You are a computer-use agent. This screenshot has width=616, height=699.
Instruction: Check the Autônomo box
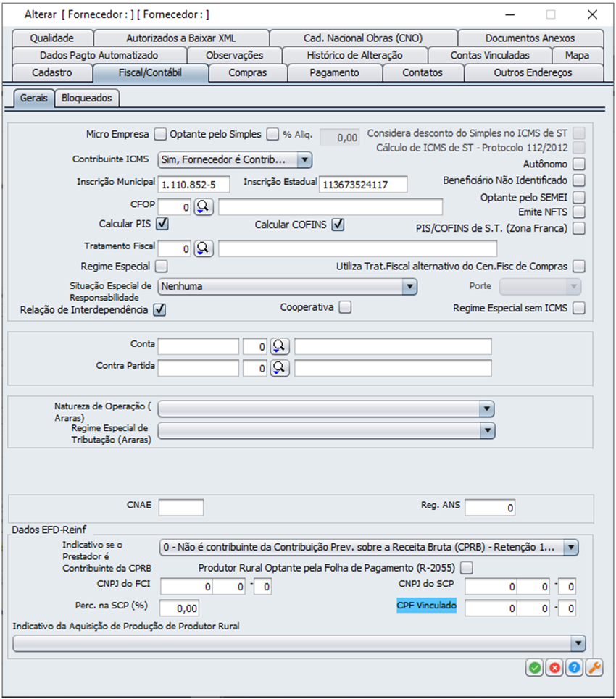(x=579, y=164)
